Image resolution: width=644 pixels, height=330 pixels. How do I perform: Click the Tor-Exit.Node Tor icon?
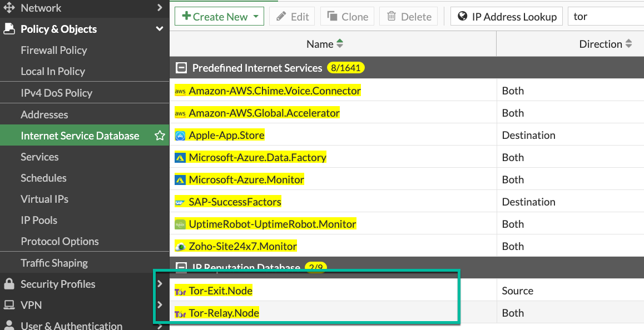click(180, 291)
